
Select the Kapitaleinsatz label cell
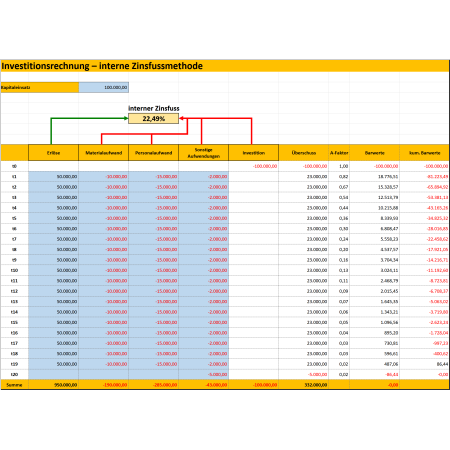[x=40, y=87]
